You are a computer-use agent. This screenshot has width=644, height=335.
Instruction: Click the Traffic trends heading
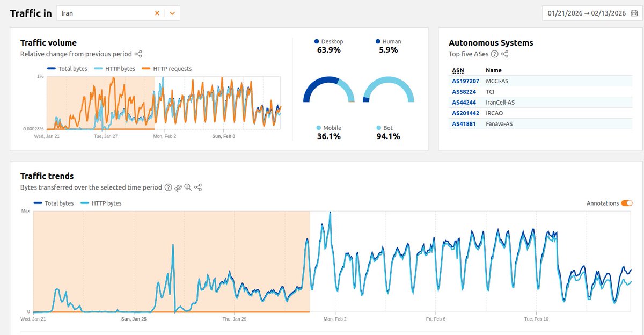pyautogui.click(x=47, y=176)
